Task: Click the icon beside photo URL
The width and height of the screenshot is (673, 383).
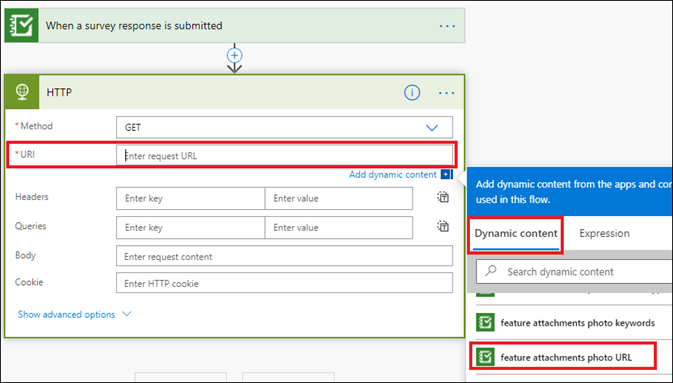Action: (x=485, y=357)
